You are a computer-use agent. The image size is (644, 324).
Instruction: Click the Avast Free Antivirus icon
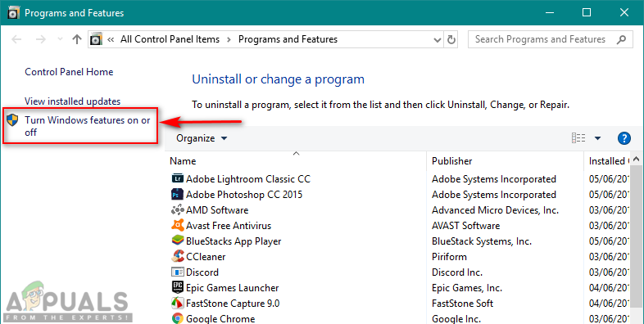(177, 225)
